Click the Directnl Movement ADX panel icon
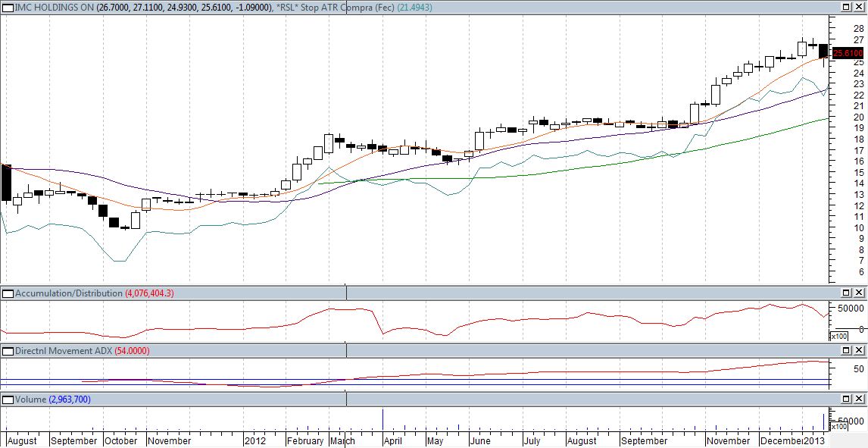The image size is (868, 448). click(x=8, y=351)
